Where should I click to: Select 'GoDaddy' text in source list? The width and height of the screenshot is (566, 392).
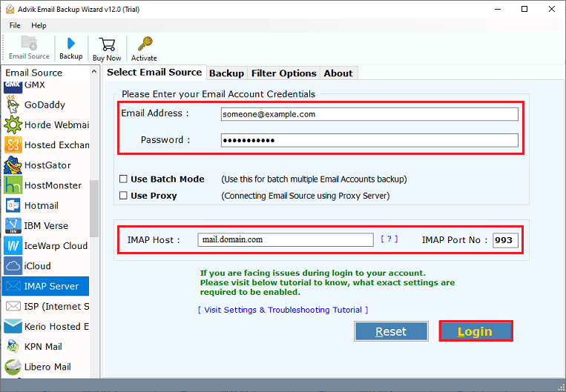pos(45,105)
